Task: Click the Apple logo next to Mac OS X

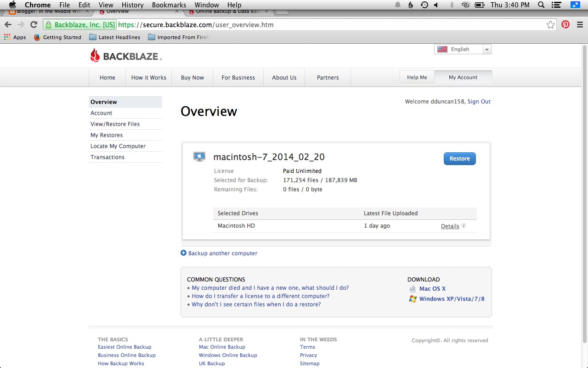Action: click(413, 289)
